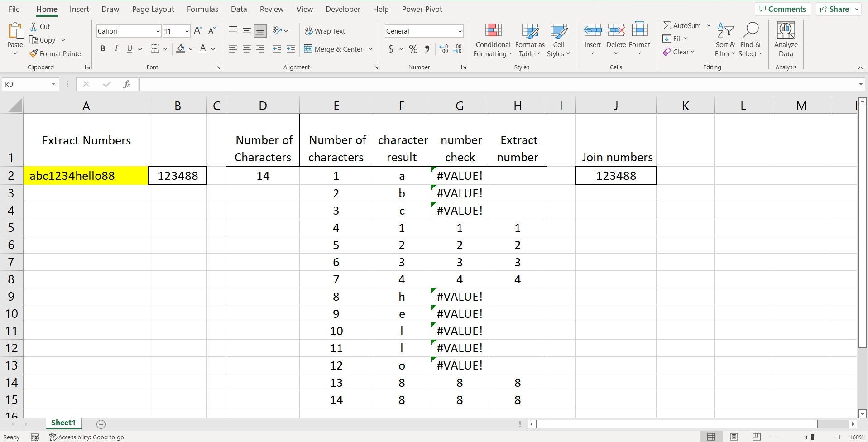Click the Cut scissors icon
This screenshot has width=868, height=442.
(34, 26)
